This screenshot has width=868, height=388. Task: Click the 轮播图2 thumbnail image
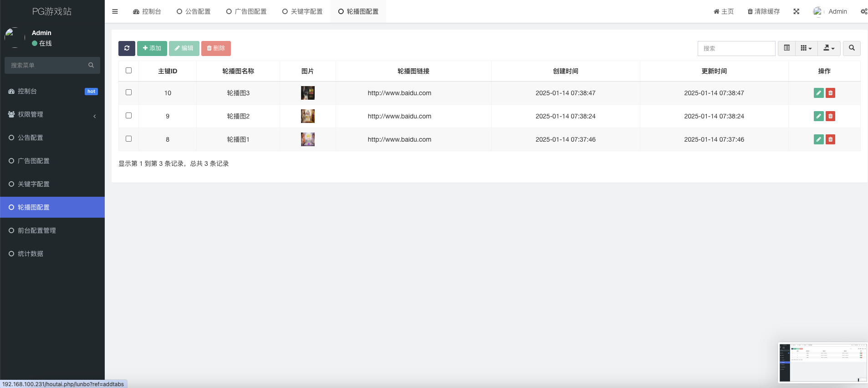[x=308, y=116]
